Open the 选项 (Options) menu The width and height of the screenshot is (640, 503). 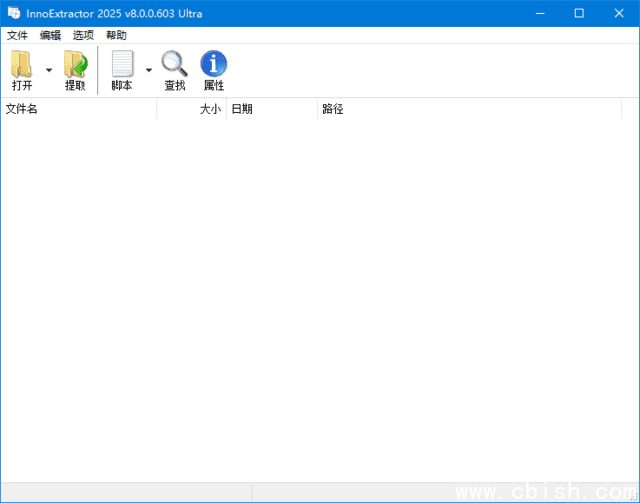(x=83, y=35)
